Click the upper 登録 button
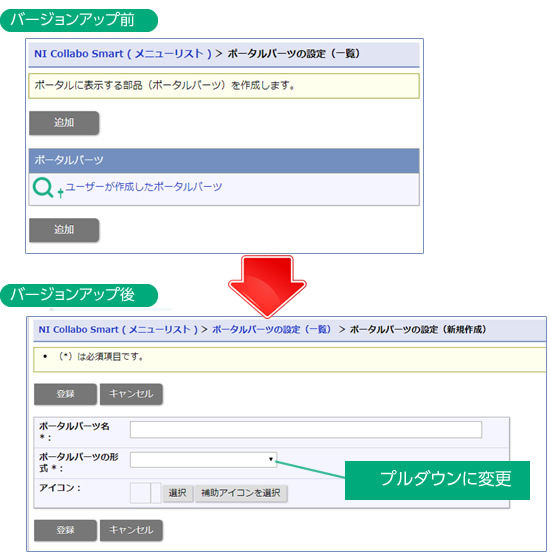The image size is (550, 560). [x=65, y=394]
